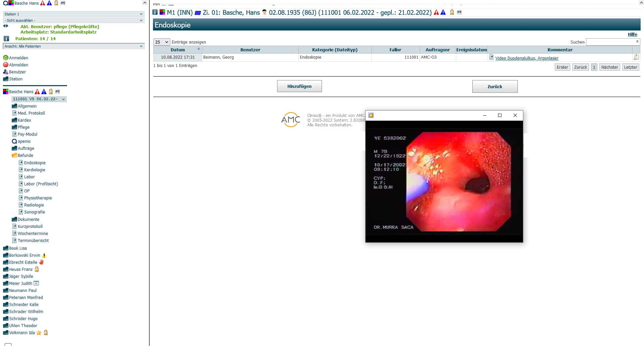Click the left-right arrows sidebar toggle icon
This screenshot has height=362, width=644.
coord(6,26)
